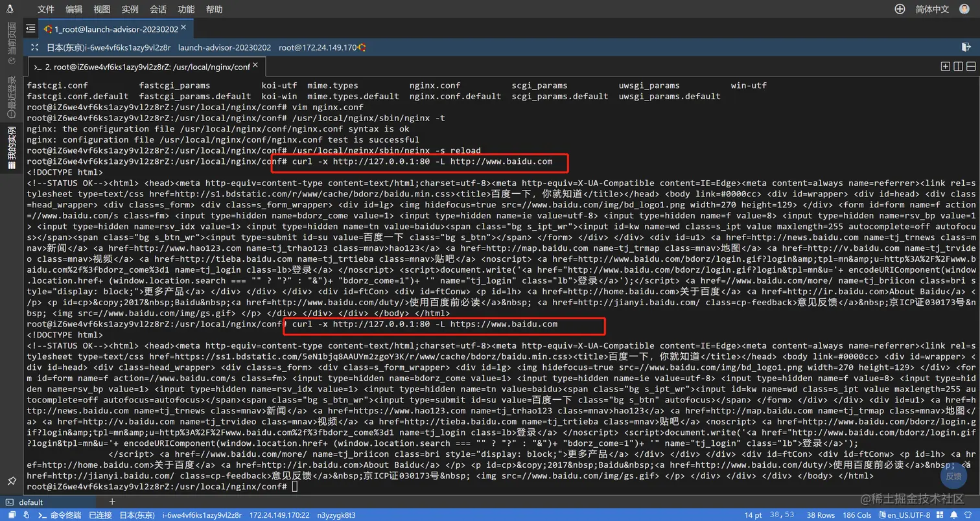Click the circled plus icon in top bar
Screen dimensions: 980x521
[900, 9]
